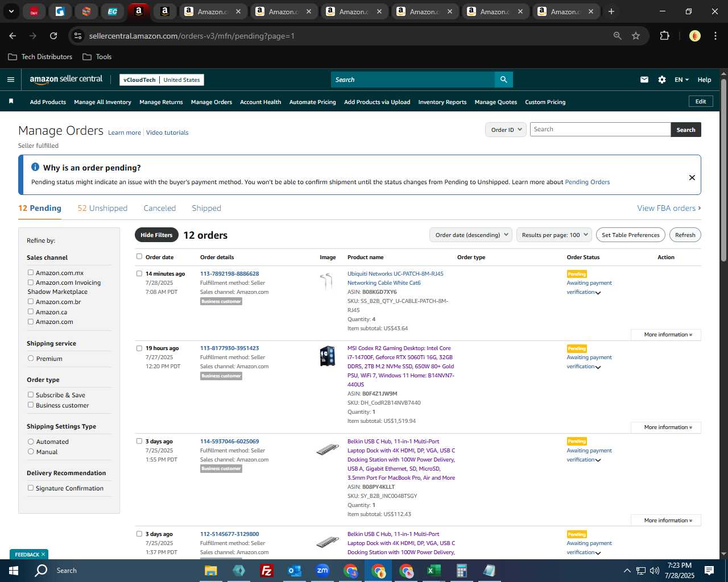Viewport: 728px width, 582px height.
Task: Open Manage All Inventory in the nav bar
Action: click(102, 102)
